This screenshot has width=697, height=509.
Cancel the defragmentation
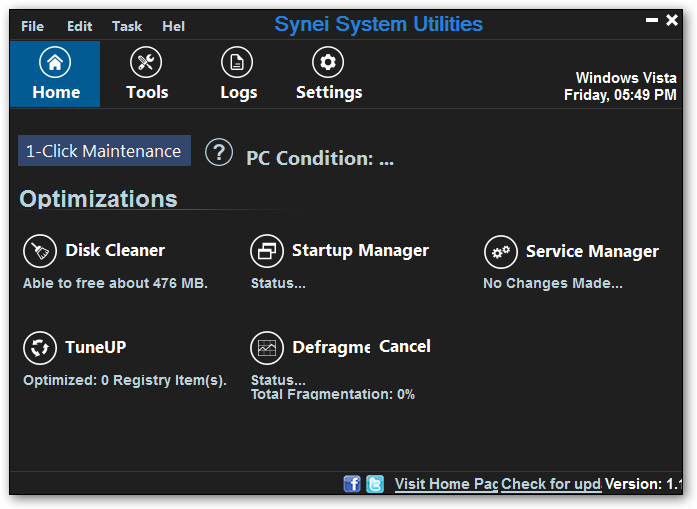click(x=405, y=346)
